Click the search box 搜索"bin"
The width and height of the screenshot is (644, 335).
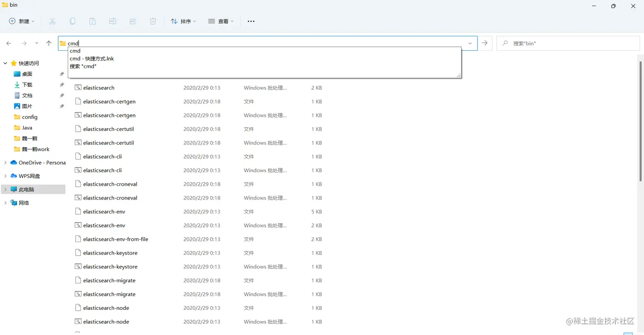tap(568, 43)
